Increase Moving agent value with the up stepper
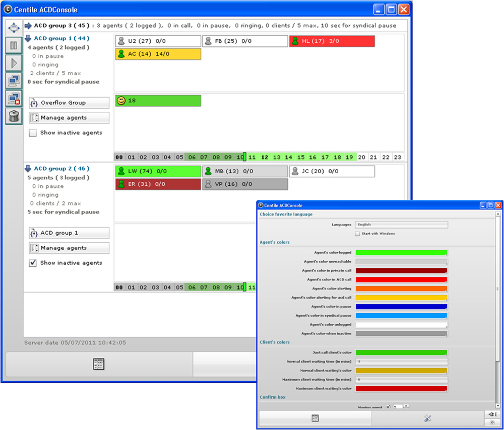This screenshot has height=430, width=504. 406,406
